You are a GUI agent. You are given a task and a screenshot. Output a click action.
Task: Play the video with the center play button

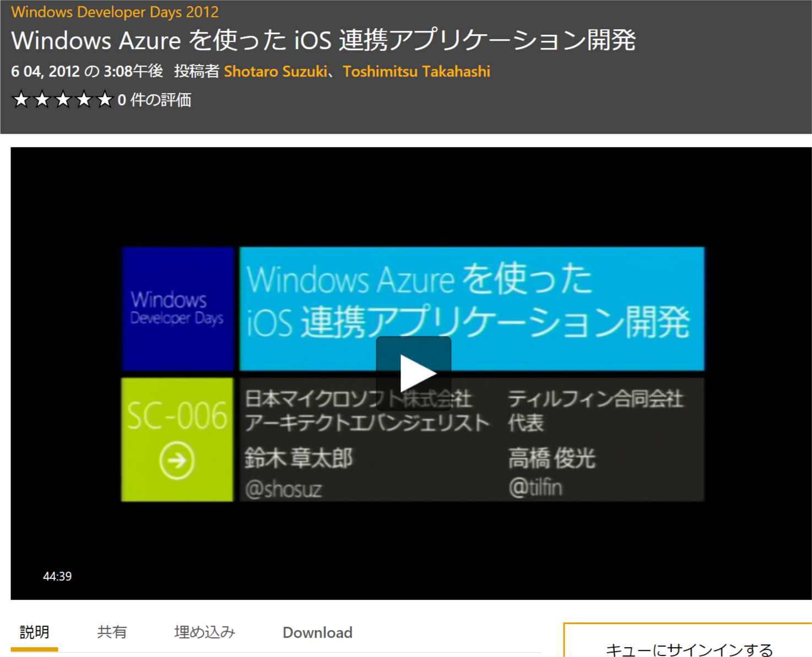point(414,373)
